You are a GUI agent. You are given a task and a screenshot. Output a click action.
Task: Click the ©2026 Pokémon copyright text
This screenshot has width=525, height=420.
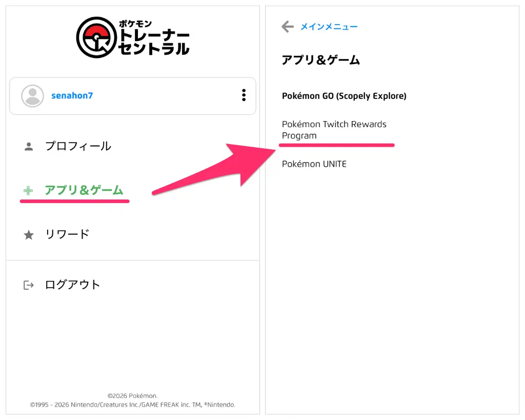pyautogui.click(x=133, y=396)
